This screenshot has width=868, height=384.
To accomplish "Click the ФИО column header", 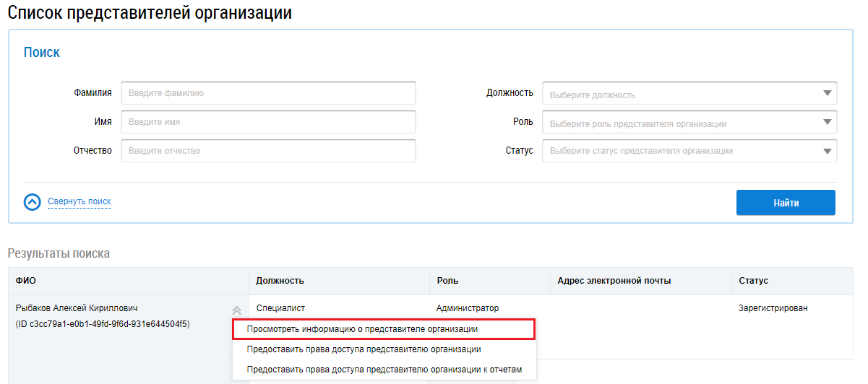I will (26, 281).
